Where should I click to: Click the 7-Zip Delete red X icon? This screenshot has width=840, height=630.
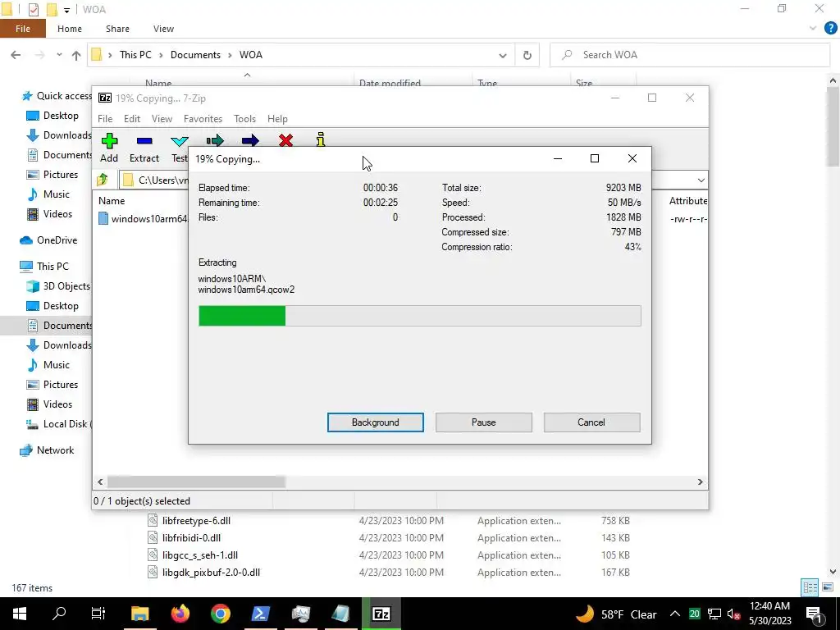(285, 141)
